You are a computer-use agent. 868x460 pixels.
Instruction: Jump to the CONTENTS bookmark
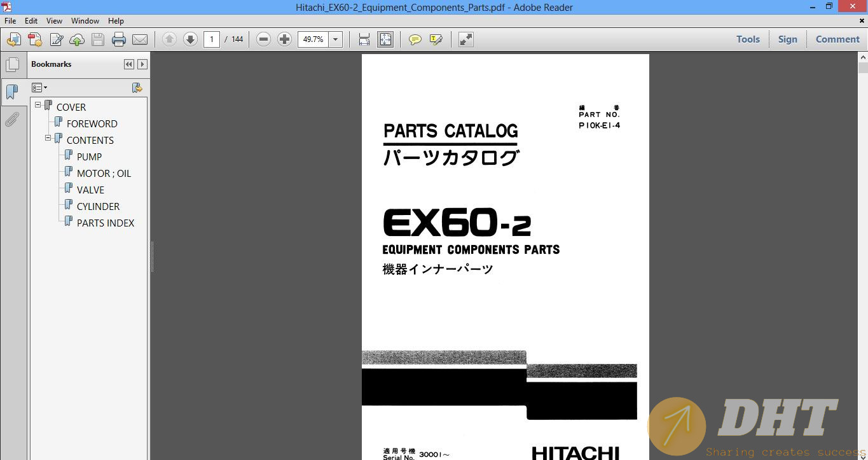90,140
